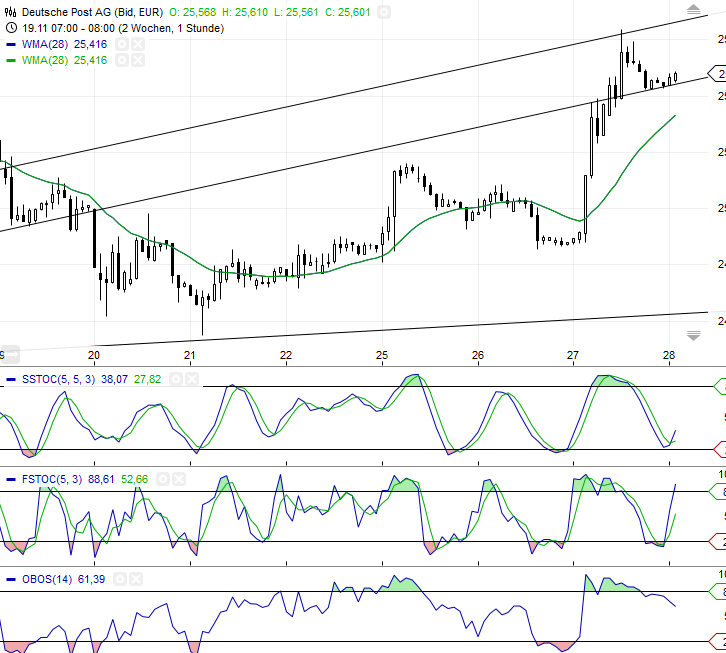Remove the OBOS(14) indicator
The width and height of the screenshot is (726, 653).
click(136, 579)
